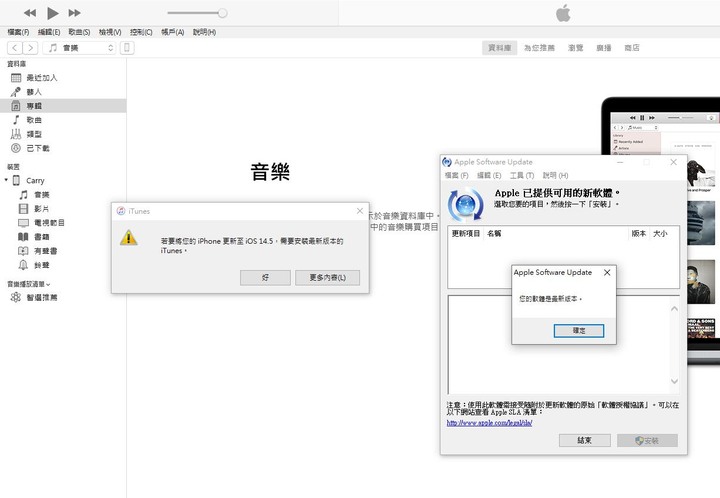Open 電視節目 under the Carry device

point(63,223)
